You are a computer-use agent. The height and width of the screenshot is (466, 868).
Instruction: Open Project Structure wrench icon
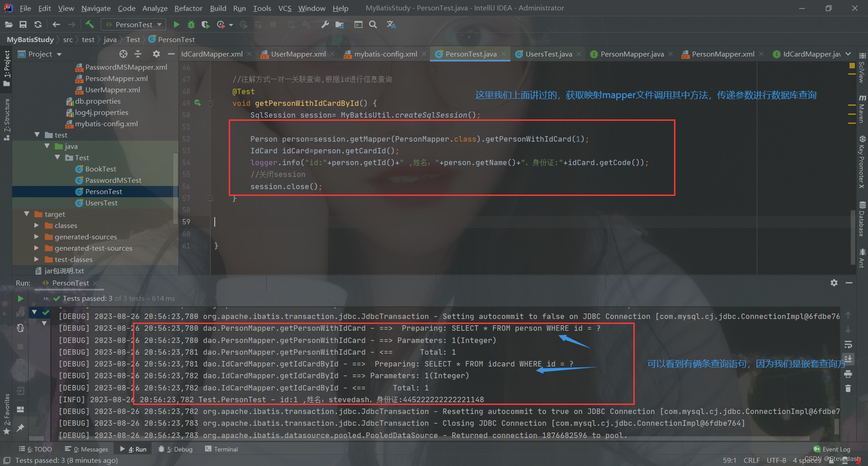pos(325,24)
